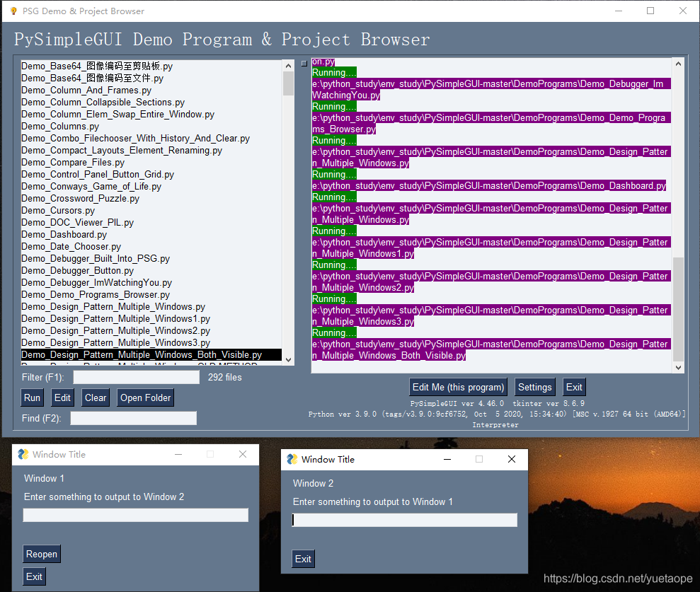Close Window 1

(243, 454)
